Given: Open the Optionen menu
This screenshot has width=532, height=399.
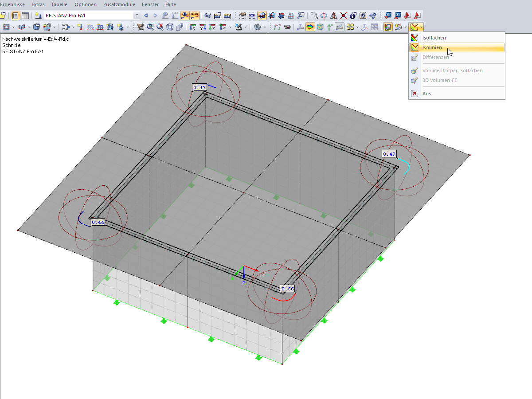Looking at the screenshot, I should 86,4.
